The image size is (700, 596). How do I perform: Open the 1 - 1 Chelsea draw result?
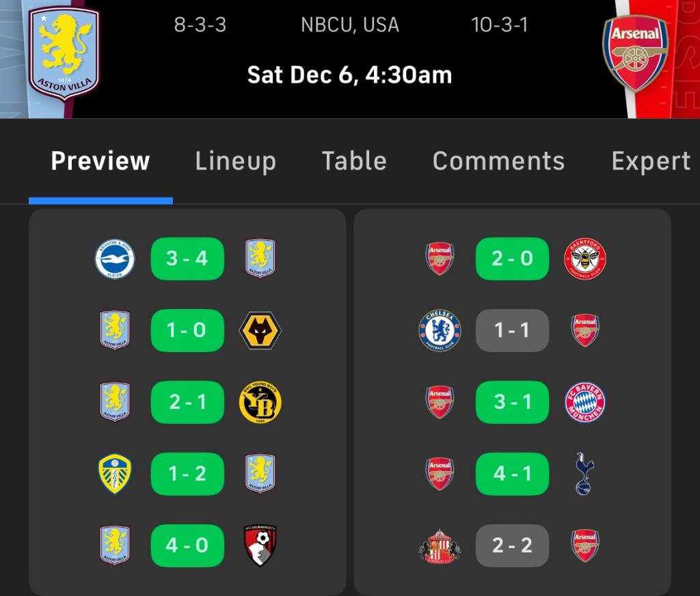click(x=512, y=331)
